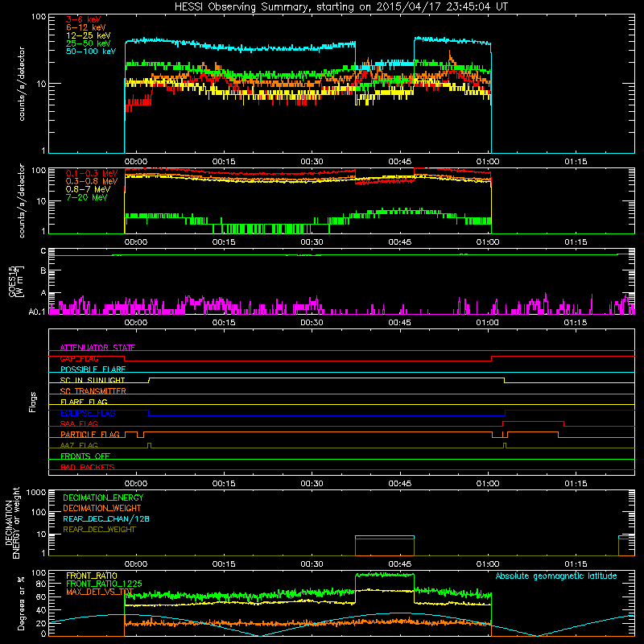Select the SC_TRANSMITTER flag label
The height and width of the screenshot is (644, 644).
pos(93,391)
